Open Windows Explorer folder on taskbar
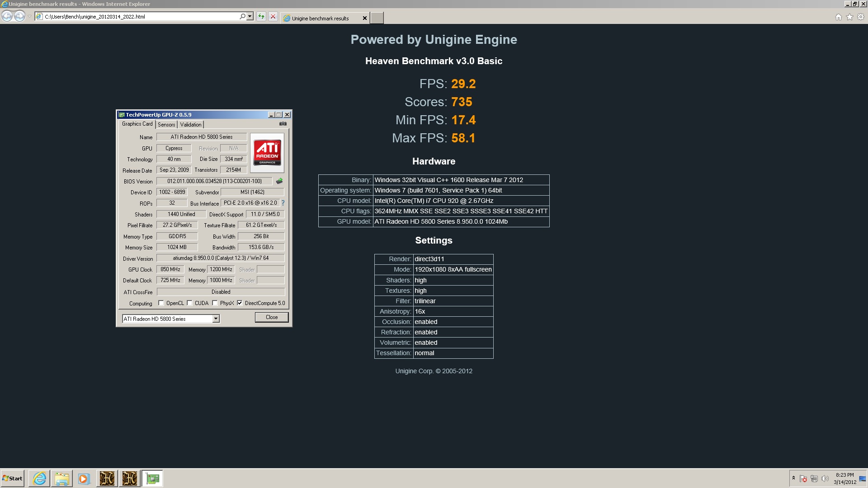Screen dimensions: 868x488 62,479
